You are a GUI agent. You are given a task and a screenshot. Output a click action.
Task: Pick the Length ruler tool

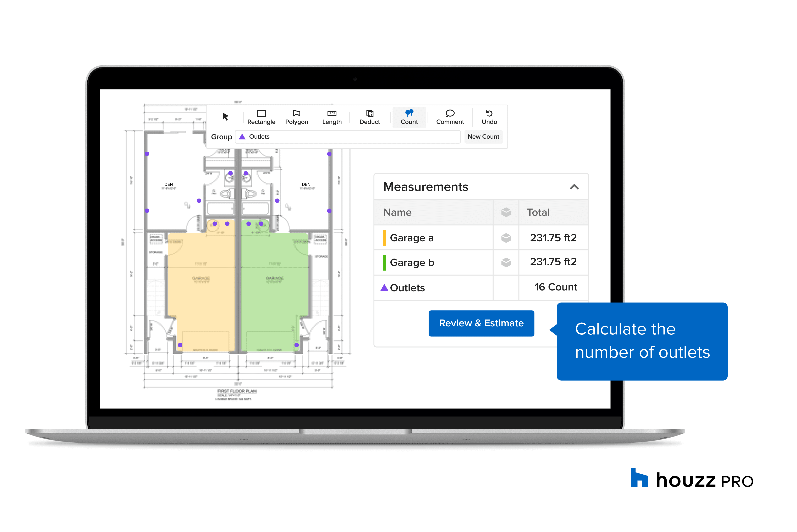(331, 117)
